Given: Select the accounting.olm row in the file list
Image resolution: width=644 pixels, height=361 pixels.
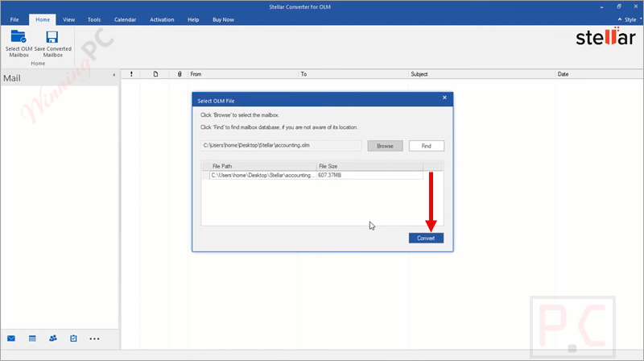Looking at the screenshot, I should point(312,175).
